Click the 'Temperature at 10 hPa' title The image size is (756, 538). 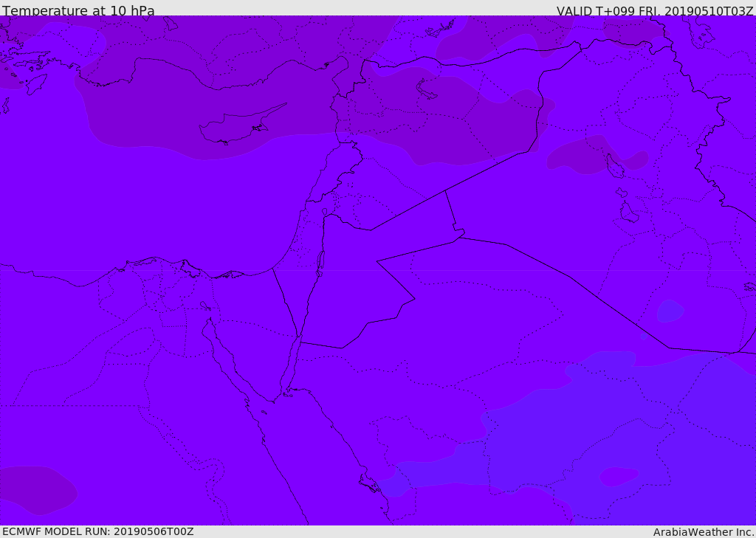(x=78, y=10)
